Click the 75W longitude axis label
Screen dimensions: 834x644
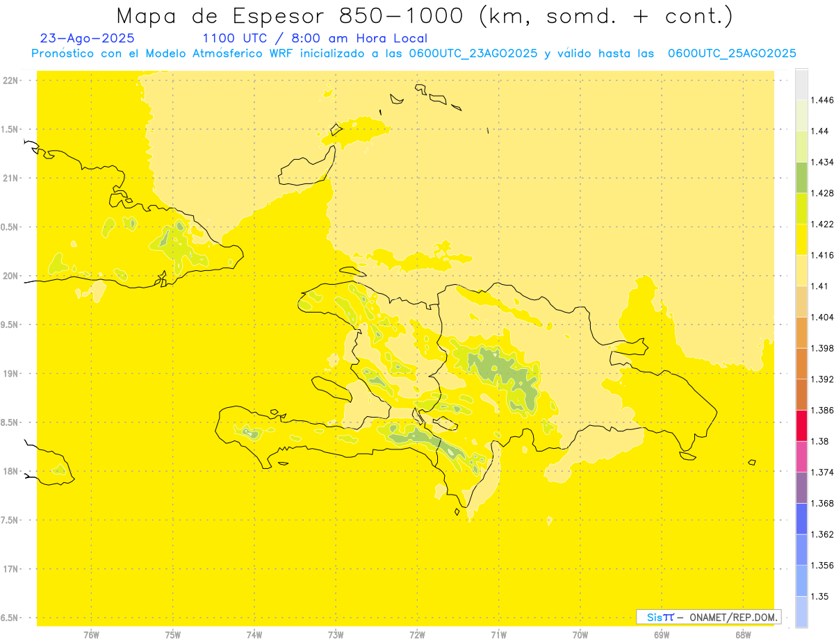[173, 635]
